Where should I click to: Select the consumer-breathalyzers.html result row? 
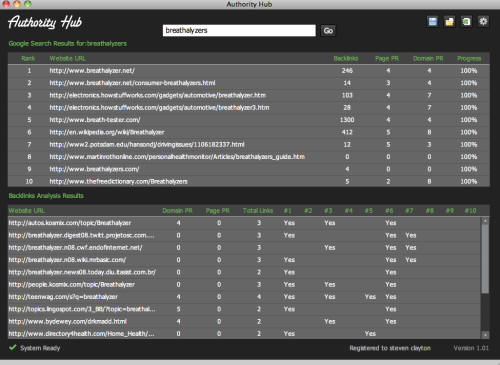click(249, 83)
